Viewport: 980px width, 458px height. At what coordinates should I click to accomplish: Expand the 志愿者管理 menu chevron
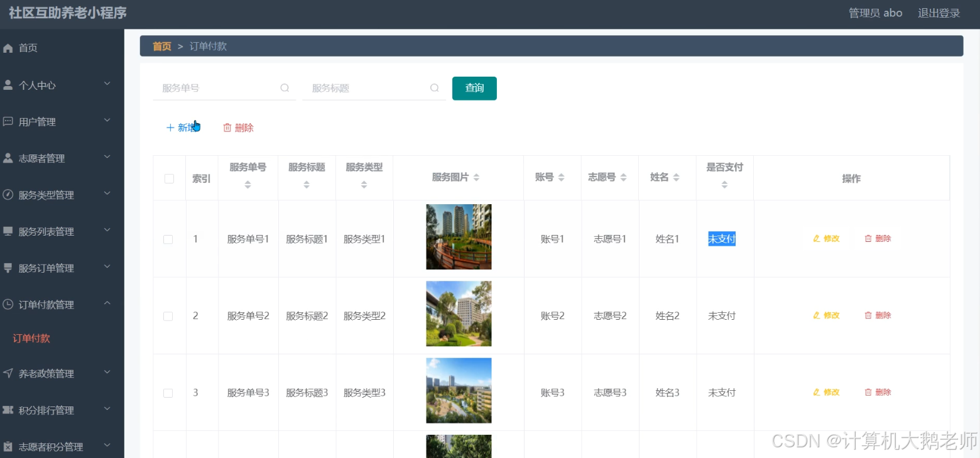click(x=107, y=156)
